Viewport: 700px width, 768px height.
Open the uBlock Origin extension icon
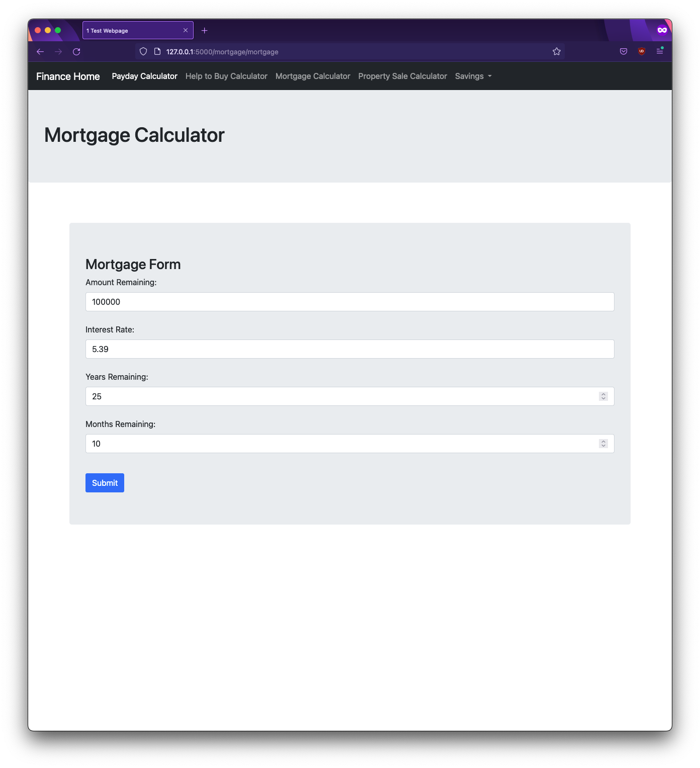point(642,52)
